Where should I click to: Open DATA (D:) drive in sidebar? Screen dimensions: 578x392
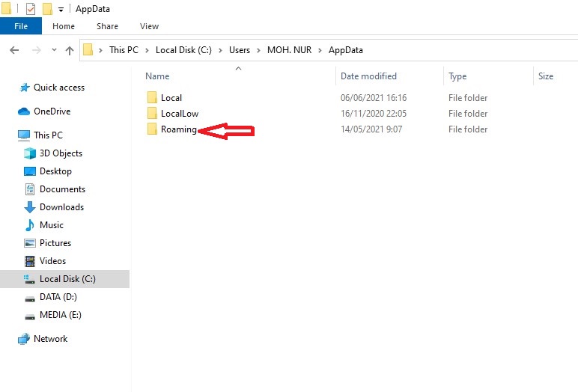[58, 297]
